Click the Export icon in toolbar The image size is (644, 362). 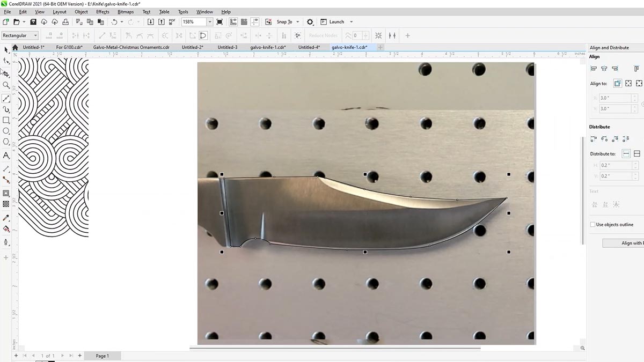click(161, 22)
